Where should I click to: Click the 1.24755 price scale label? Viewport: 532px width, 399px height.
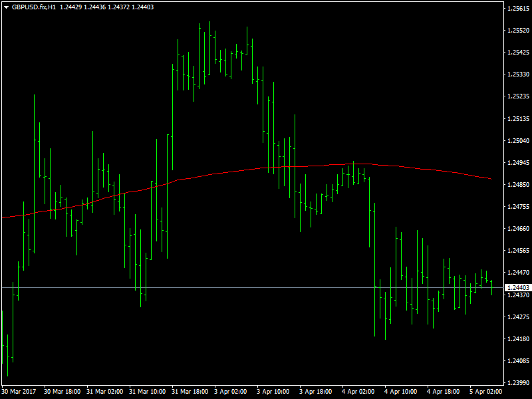point(519,207)
